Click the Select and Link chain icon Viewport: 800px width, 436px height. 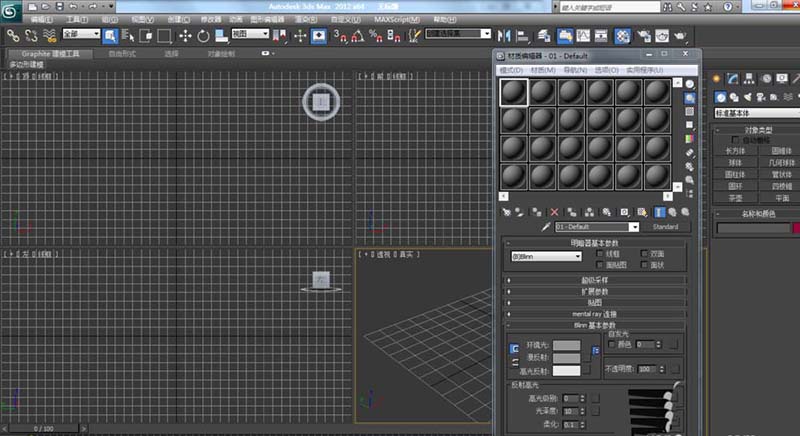(13, 36)
